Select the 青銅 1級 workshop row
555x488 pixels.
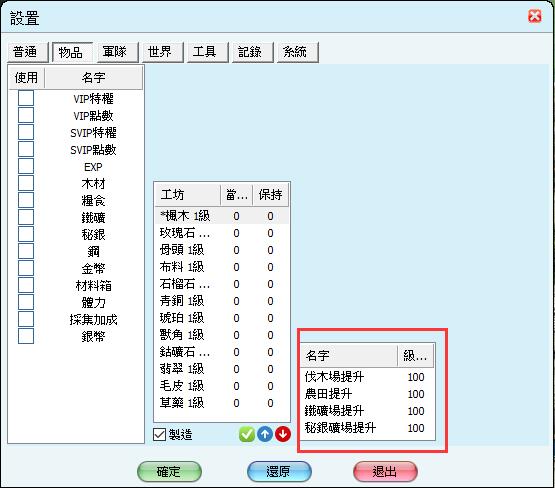222,301
